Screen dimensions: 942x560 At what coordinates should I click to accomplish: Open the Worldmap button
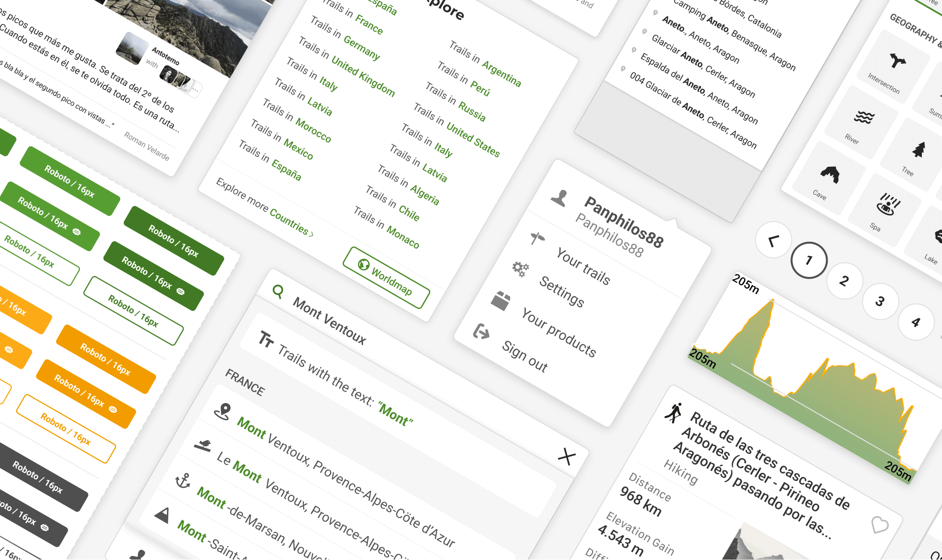click(386, 278)
